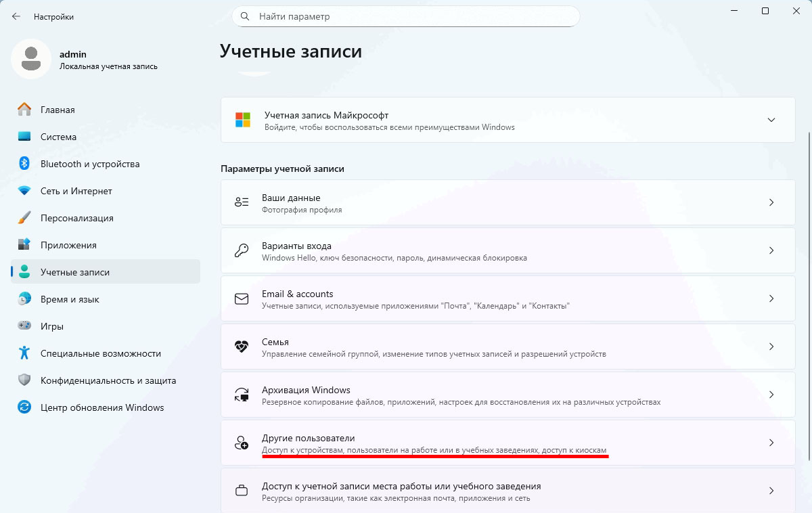Open Конфиденциальность и защита section
This screenshot has height=513, width=812.
[x=106, y=380]
